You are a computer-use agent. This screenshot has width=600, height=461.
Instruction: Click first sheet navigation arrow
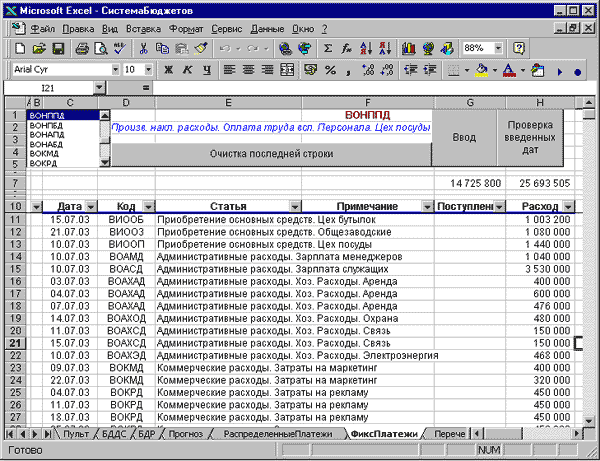(x=10, y=434)
